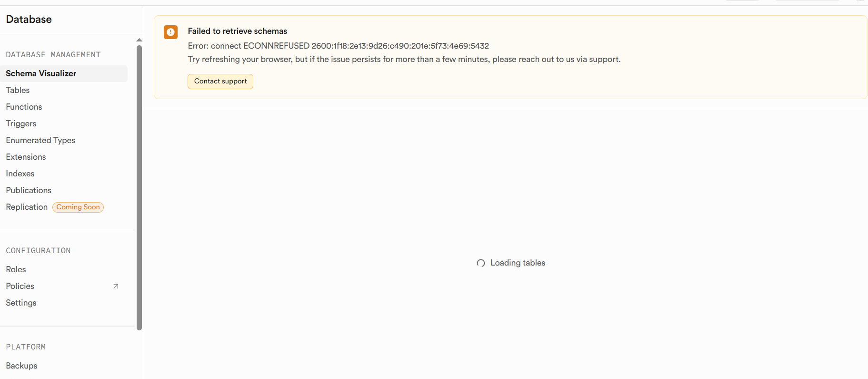This screenshot has width=868, height=379.
Task: Click the external link arrow beside Policies
Action: click(116, 287)
